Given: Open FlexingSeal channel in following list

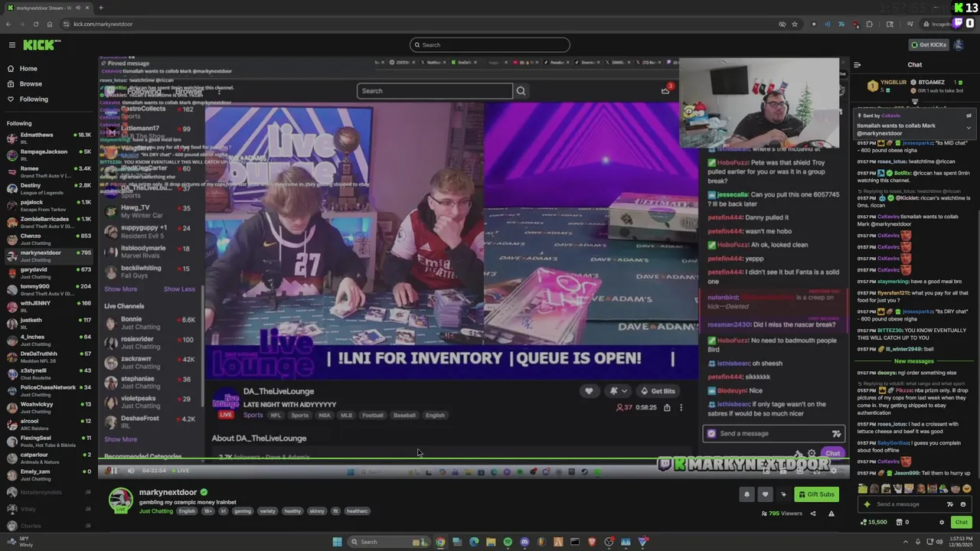Looking at the screenshot, I should click(x=48, y=440).
